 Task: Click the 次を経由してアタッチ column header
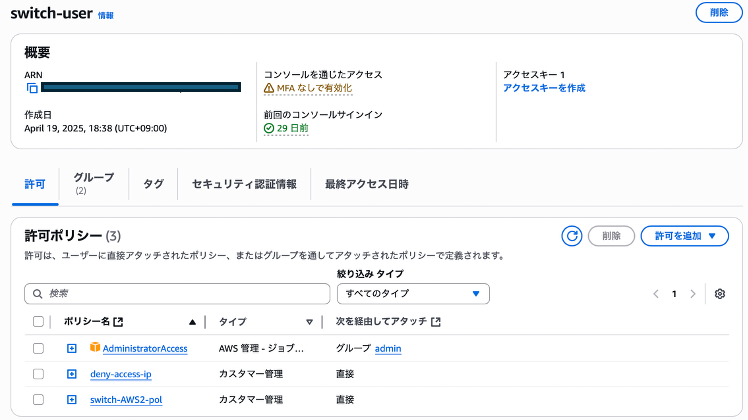[x=381, y=322]
